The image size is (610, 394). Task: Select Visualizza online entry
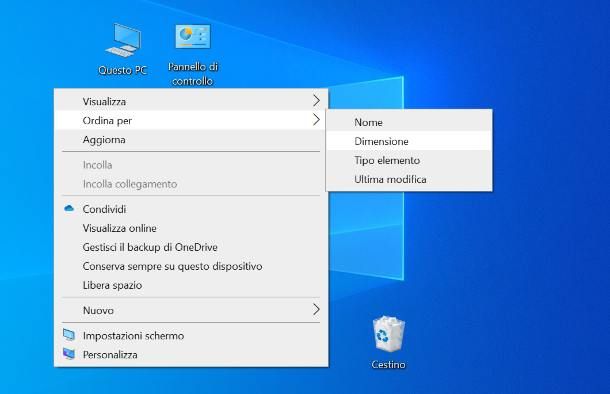pos(191,228)
